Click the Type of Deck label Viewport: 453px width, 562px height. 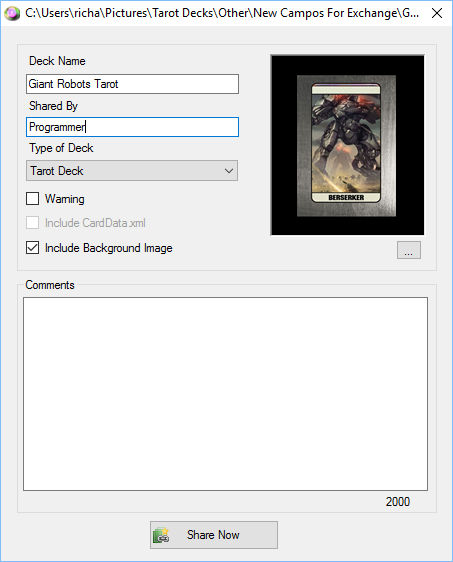pos(61,148)
